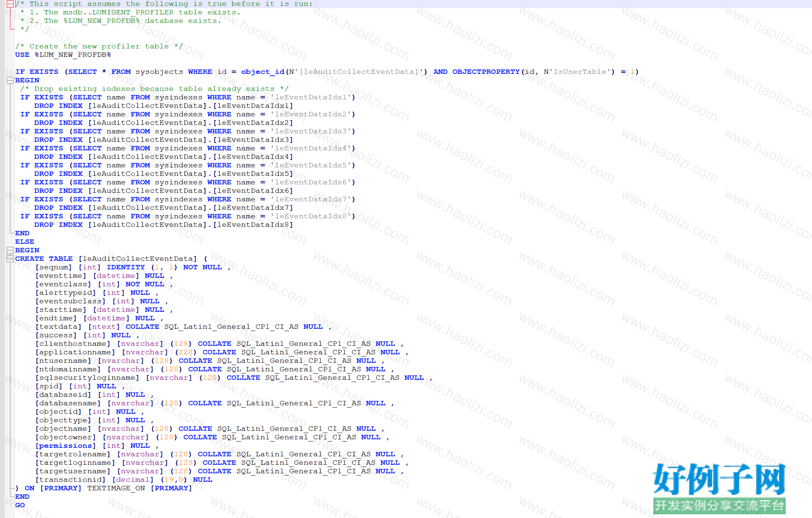Click the 'leEventDataIdx5' string literal
Viewport: 812px width, 518px height.
(311, 165)
